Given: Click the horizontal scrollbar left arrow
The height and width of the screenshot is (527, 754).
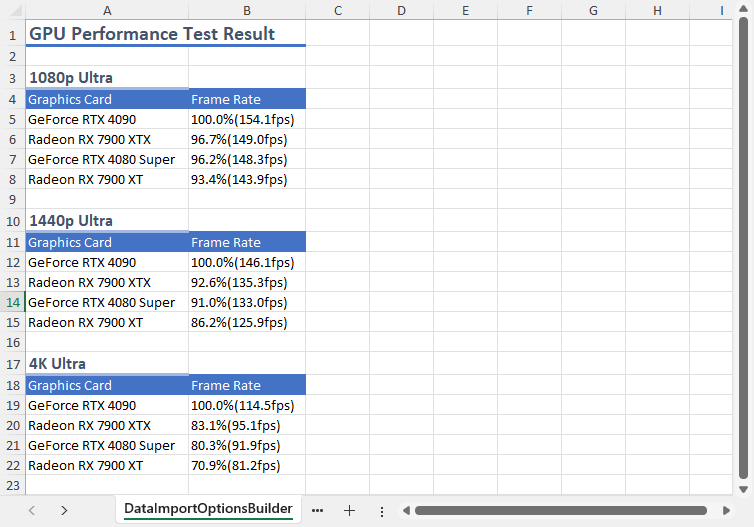Looking at the screenshot, I should tap(406, 510).
